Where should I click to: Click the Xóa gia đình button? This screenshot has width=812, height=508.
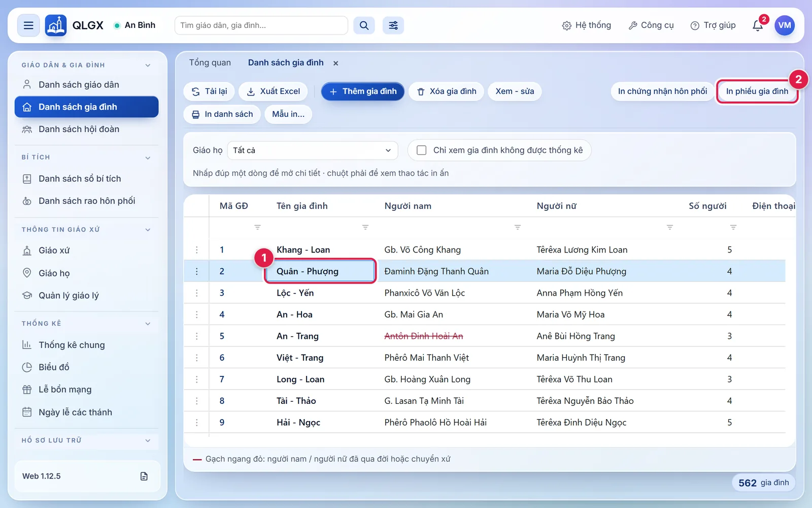tap(447, 91)
